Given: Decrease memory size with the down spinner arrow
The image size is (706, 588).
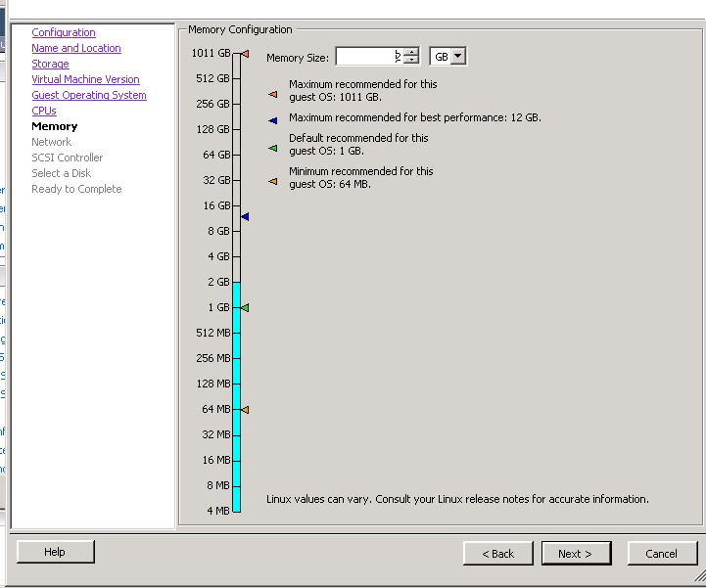Looking at the screenshot, I should coord(411,61).
